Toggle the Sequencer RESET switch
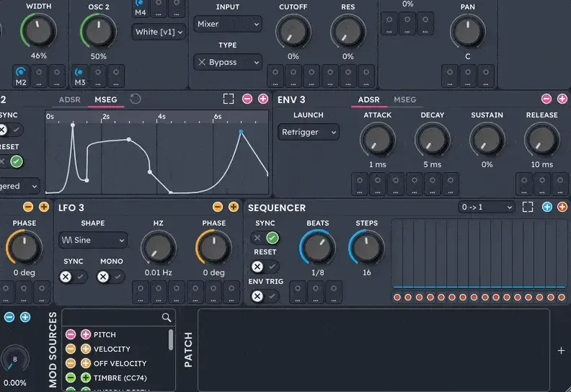This screenshot has height=392, width=571. (265, 267)
